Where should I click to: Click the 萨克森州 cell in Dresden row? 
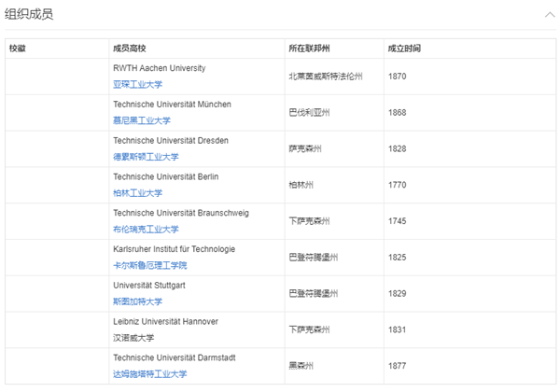tap(305, 148)
